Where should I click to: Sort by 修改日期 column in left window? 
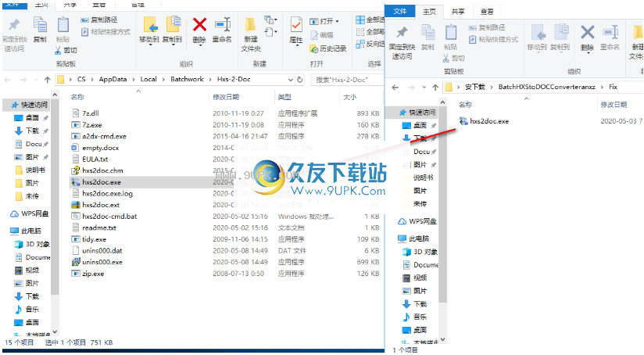click(x=226, y=97)
